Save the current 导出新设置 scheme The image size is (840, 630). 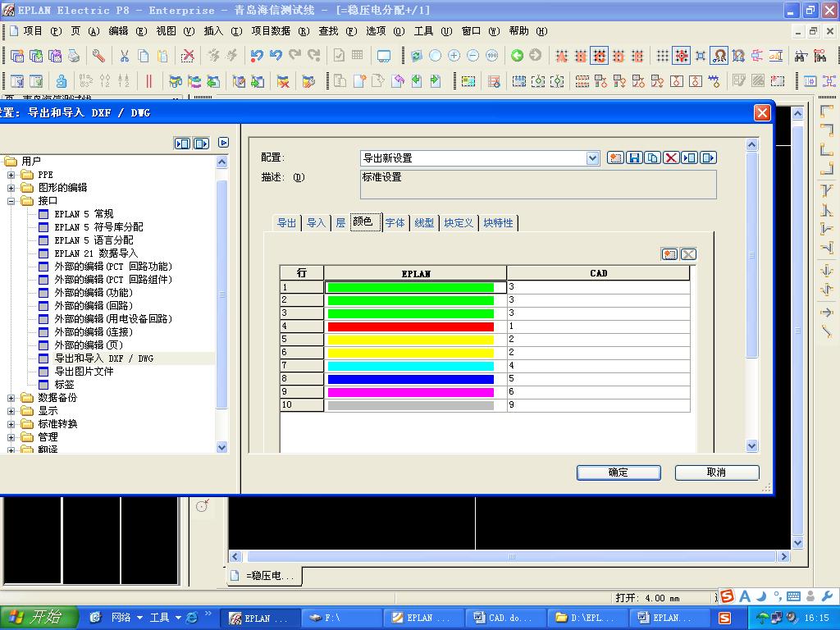(x=634, y=157)
